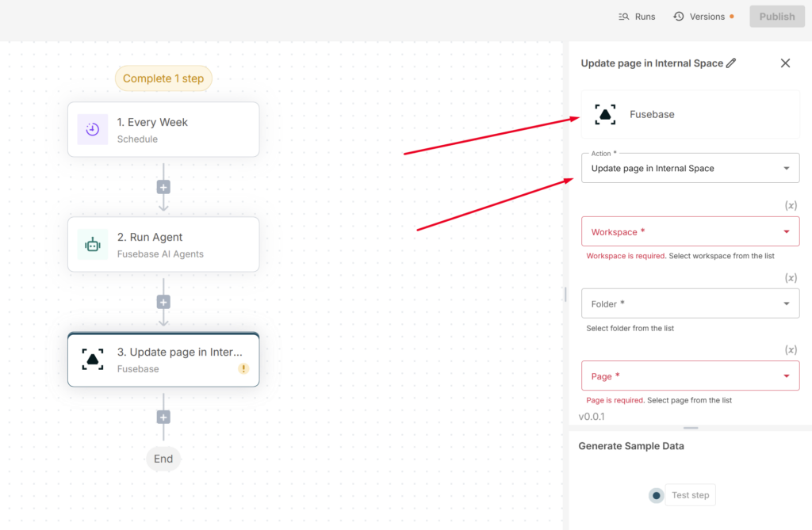The height and width of the screenshot is (530, 812).
Task: Click the robot icon of Run Agent step
Action: (93, 244)
